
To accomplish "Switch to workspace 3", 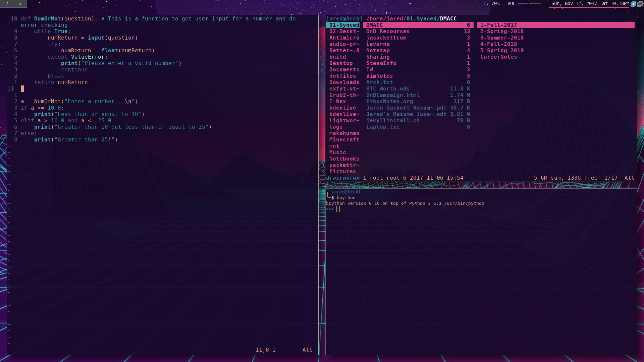I will 20,3.
